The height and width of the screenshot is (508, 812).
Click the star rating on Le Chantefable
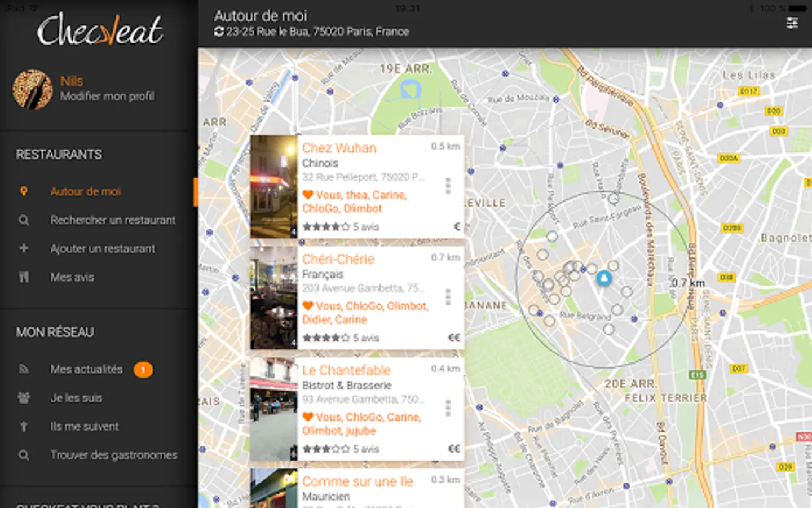coord(326,449)
